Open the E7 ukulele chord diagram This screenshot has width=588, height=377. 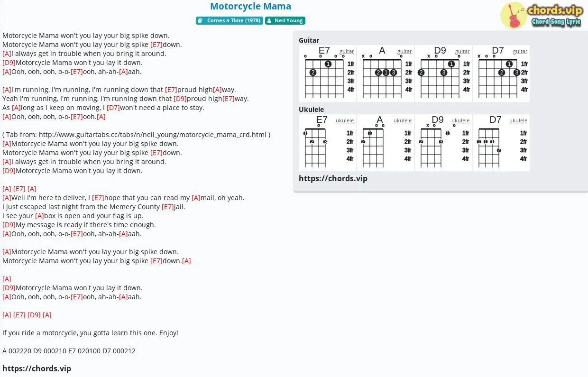point(328,143)
